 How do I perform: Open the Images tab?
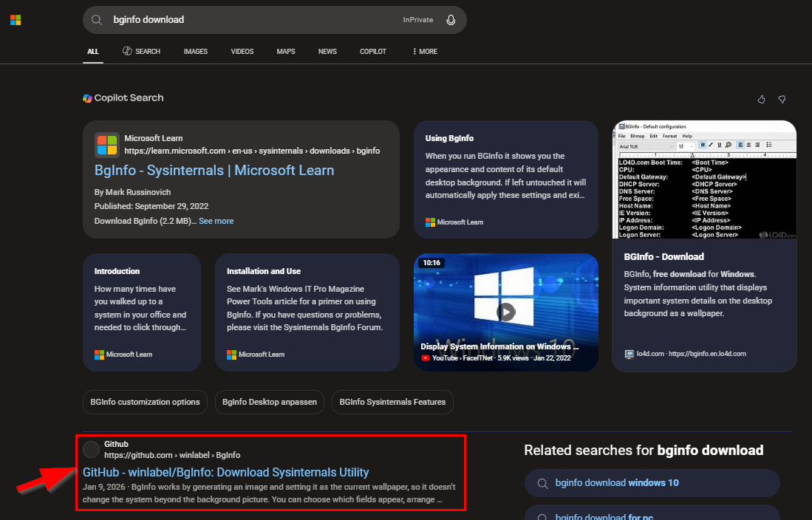tap(195, 52)
